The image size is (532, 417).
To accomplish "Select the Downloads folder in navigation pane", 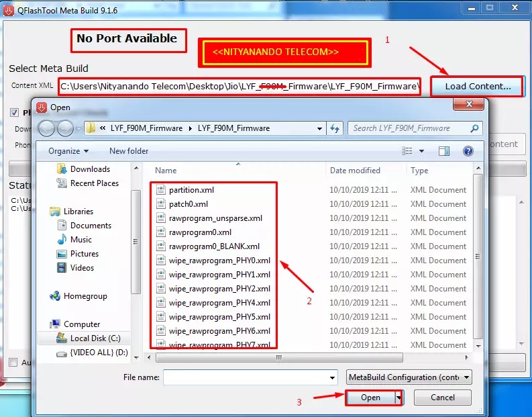I will (x=90, y=169).
